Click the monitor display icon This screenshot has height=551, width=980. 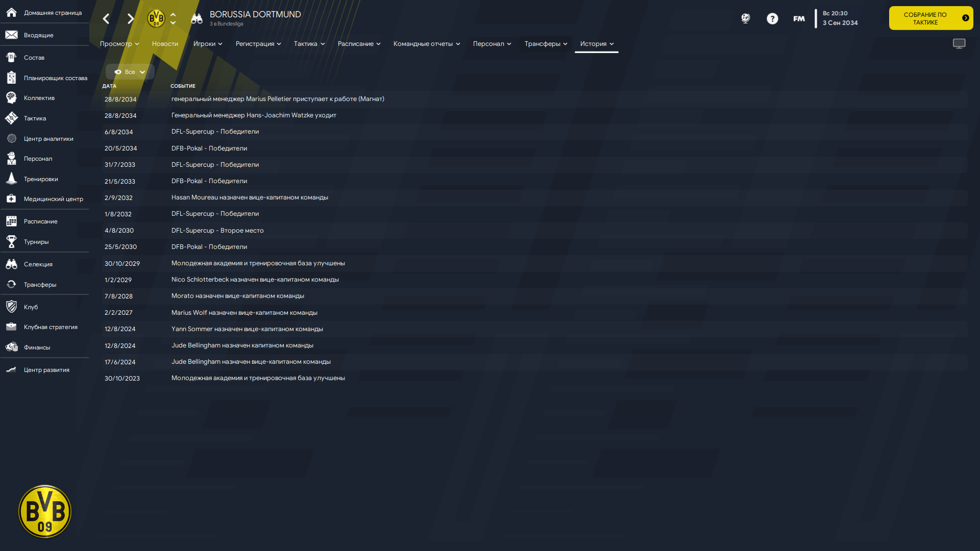point(959,44)
